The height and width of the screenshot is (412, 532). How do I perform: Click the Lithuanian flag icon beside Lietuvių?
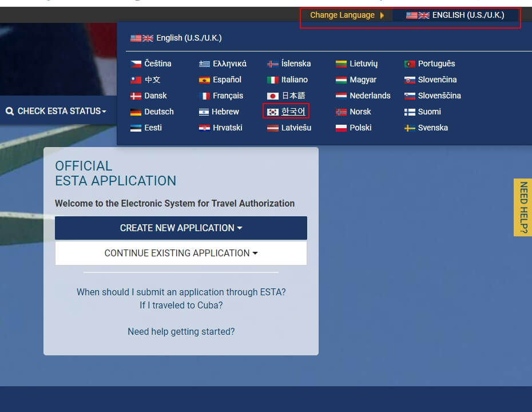point(341,64)
